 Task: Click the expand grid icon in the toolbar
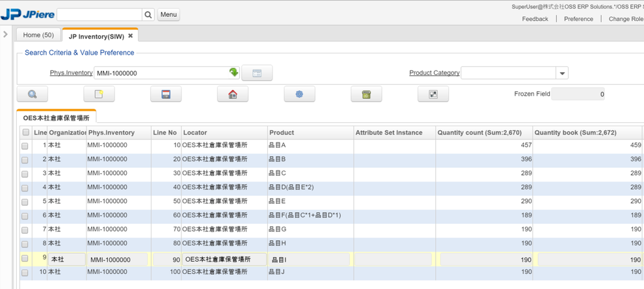click(433, 94)
